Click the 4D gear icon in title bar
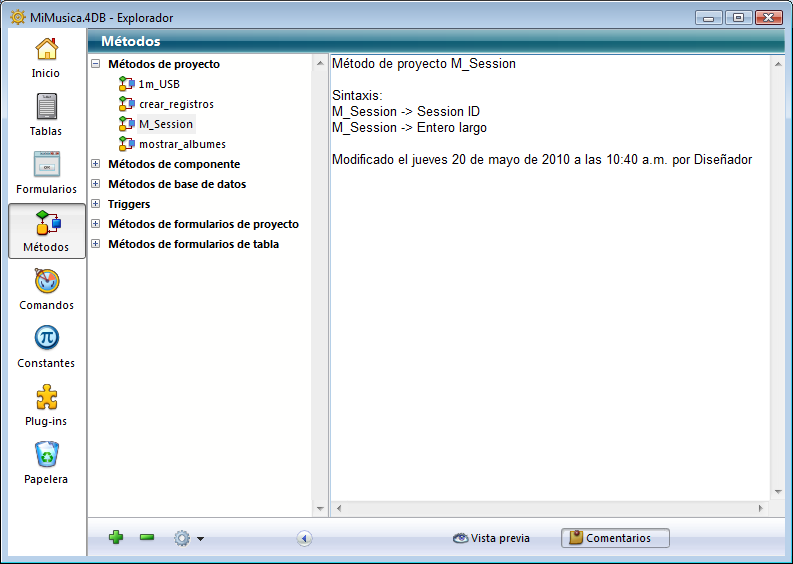Screen dimensions: 793x564 click(x=18, y=17)
